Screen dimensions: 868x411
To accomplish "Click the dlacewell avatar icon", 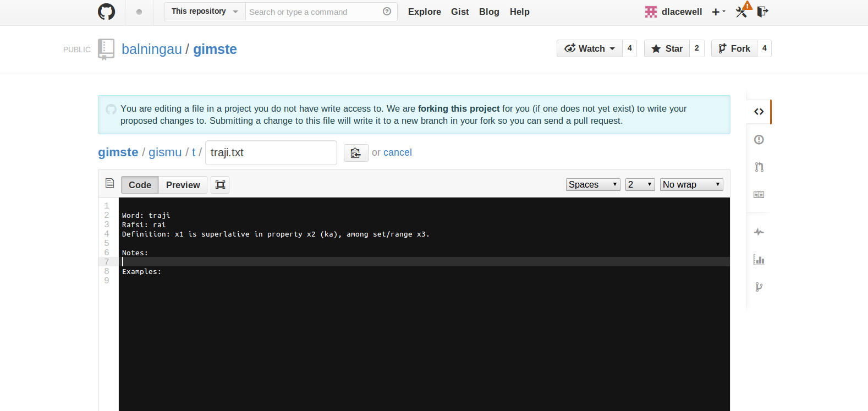I will [x=651, y=12].
